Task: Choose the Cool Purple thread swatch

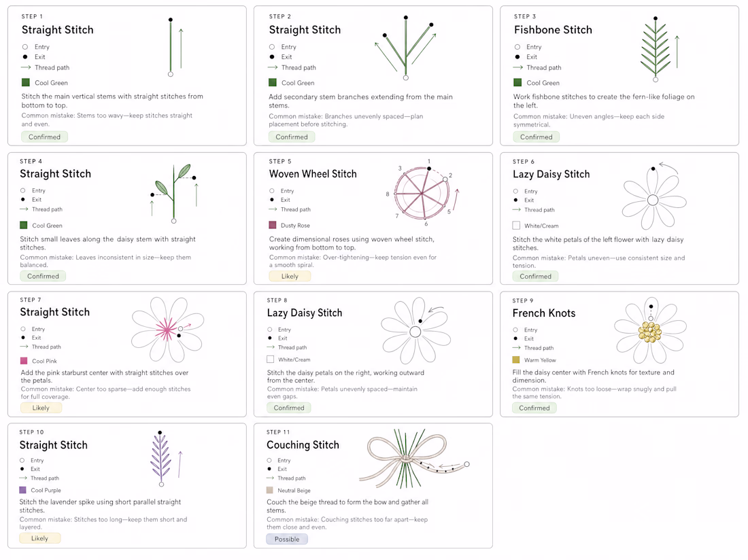Action: point(22,490)
